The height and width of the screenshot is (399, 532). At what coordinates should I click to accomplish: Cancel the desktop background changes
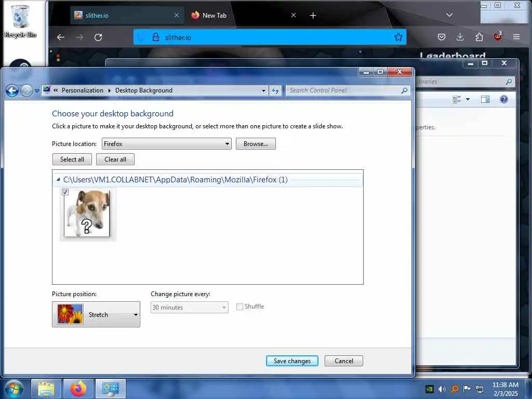tap(344, 361)
